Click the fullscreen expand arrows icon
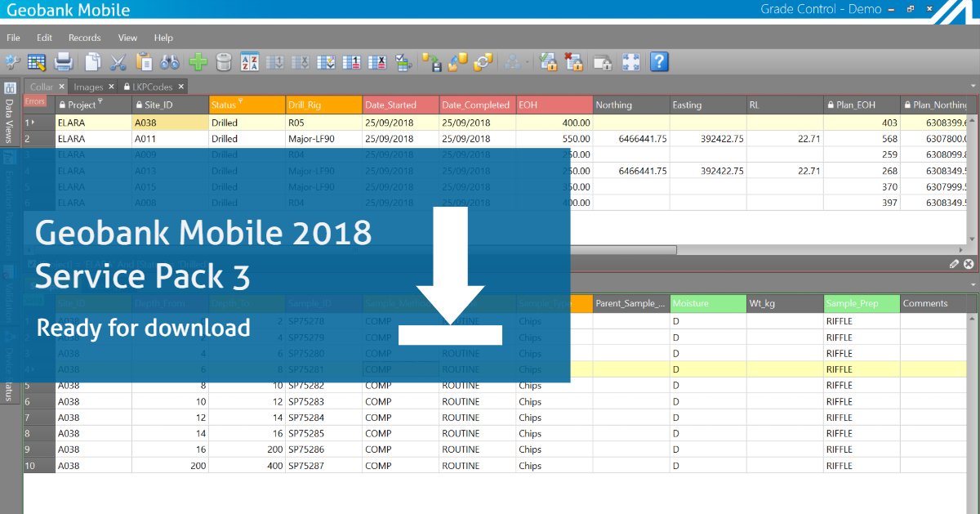The height and width of the screenshot is (514, 980). (630, 61)
